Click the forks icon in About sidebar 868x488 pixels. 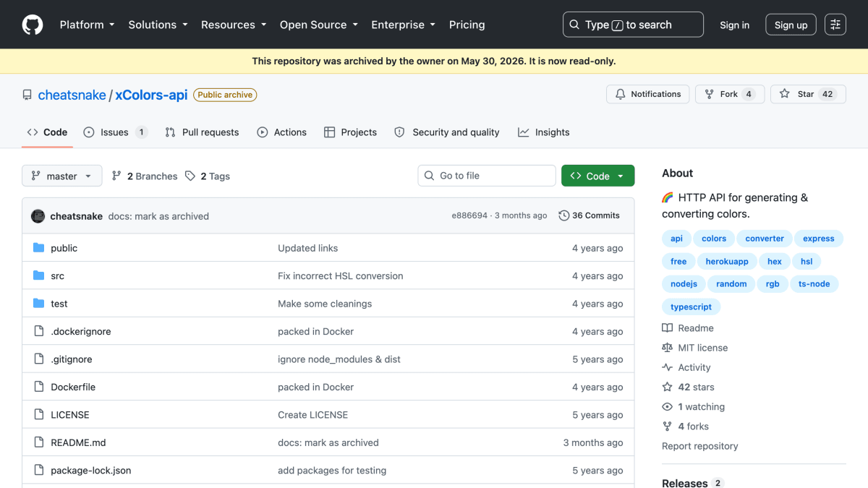click(667, 427)
